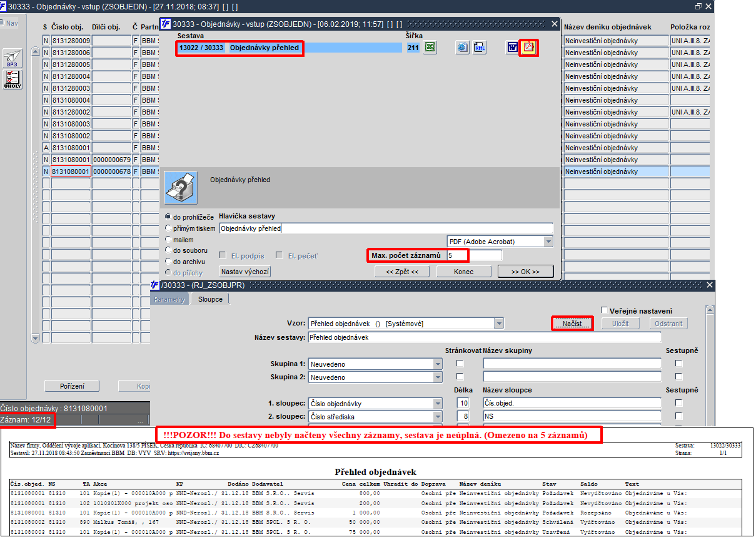
Task: Click the Délka field for 1. sloupec
Action: 463,403
